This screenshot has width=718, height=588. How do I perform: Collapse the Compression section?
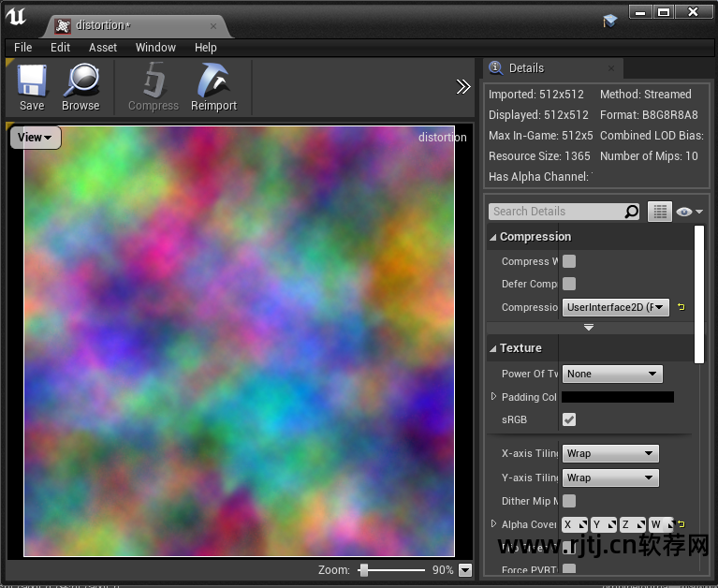click(x=492, y=237)
